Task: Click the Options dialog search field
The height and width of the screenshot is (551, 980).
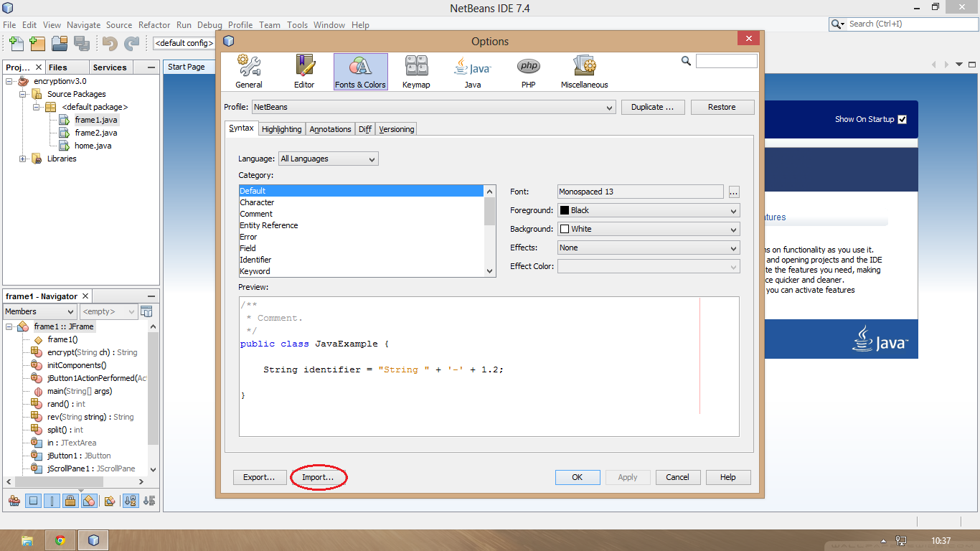Action: click(726, 61)
